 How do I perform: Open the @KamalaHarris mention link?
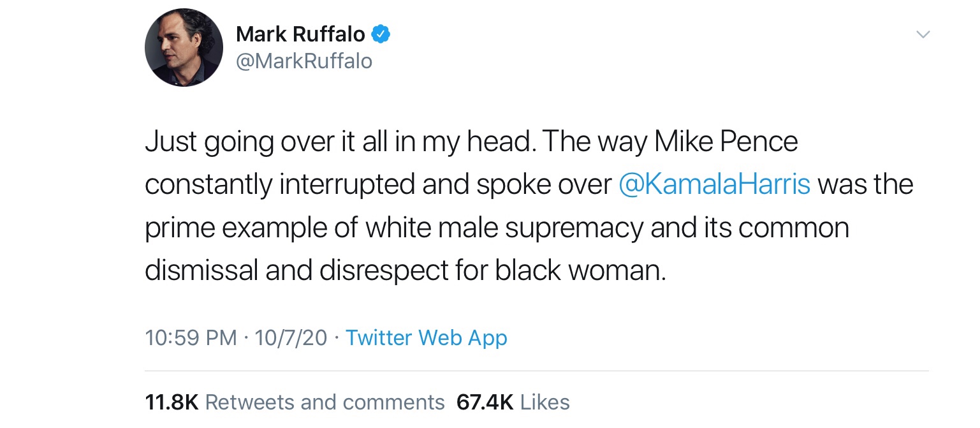click(714, 185)
